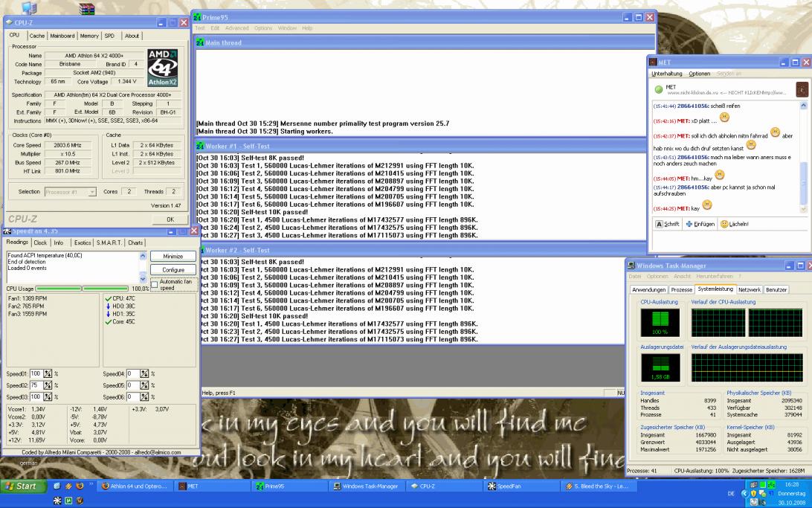812x508 pixels.
Task: Click Speed02 value field showing 75
Action: [36, 385]
